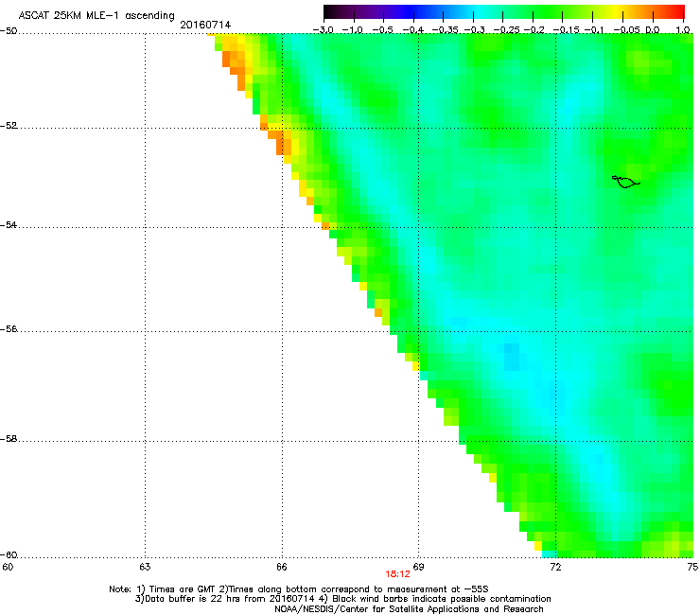Click the longitude label 66
This screenshot has width=700, height=615.
click(x=282, y=567)
